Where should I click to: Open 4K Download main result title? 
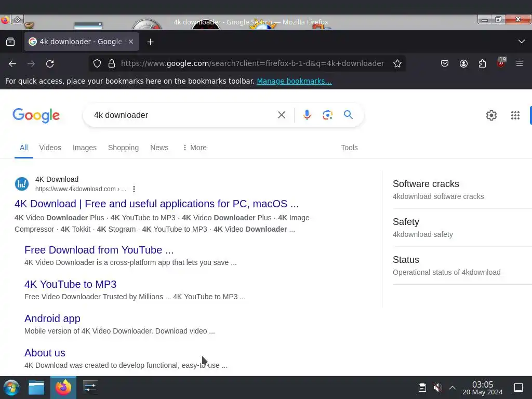point(156,204)
